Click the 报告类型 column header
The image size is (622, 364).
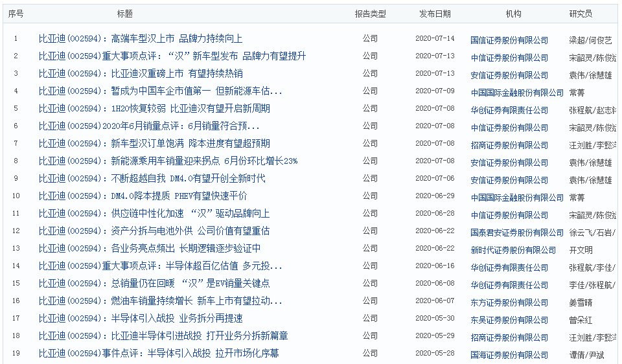click(x=370, y=14)
